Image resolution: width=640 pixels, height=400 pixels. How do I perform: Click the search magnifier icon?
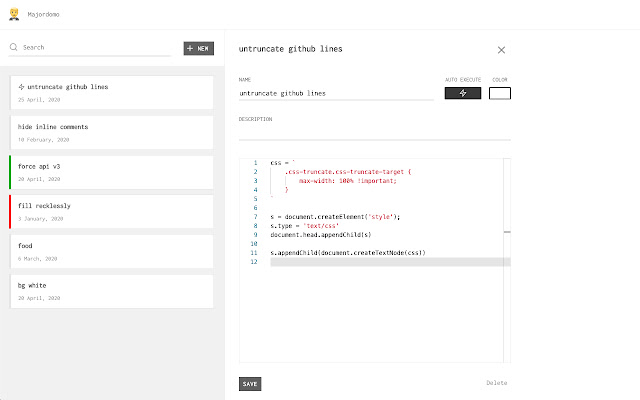coord(13,47)
